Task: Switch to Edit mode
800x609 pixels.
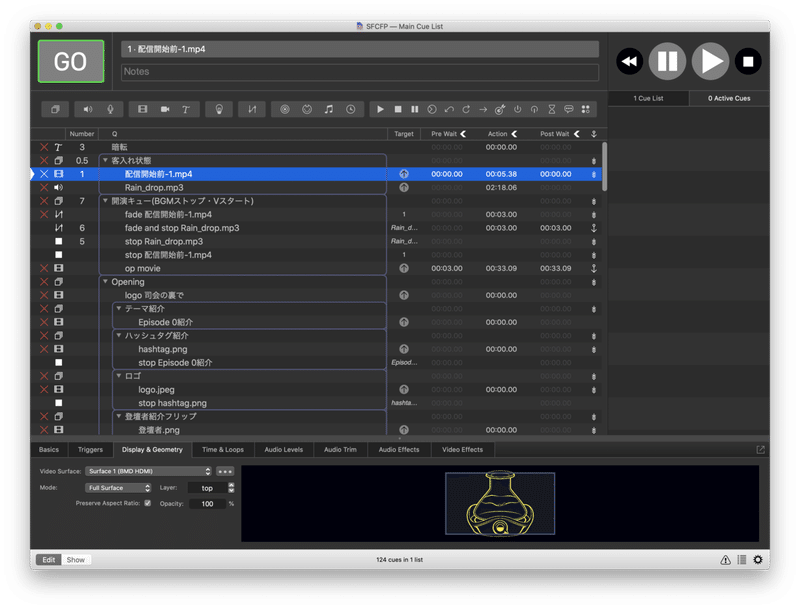Action: (48, 560)
